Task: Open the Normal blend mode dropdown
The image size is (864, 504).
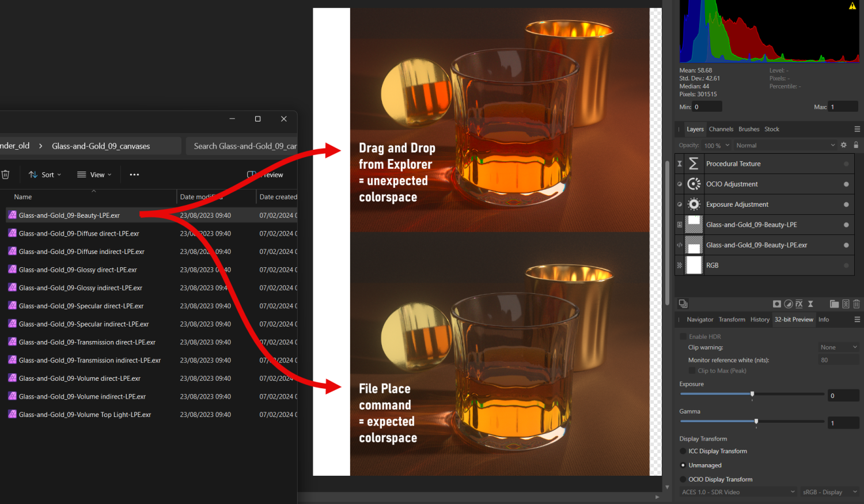Action: point(783,145)
